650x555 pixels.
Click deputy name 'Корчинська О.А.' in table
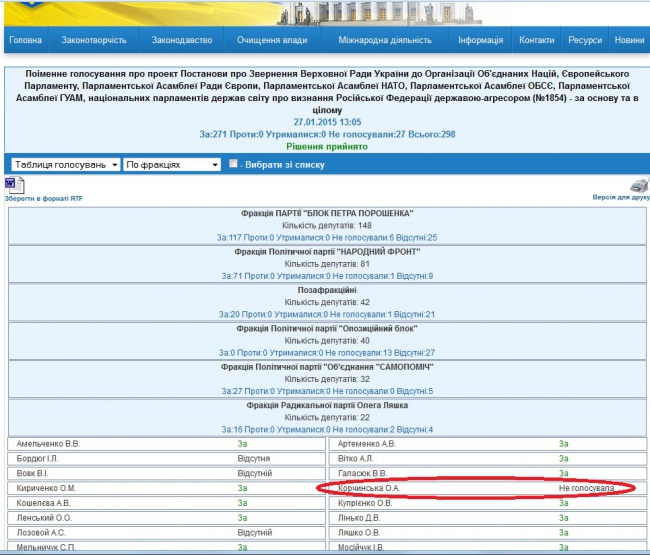(x=368, y=488)
